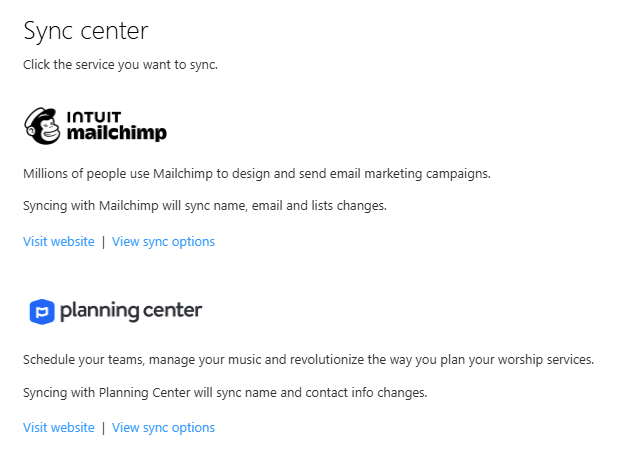Click the 'Syncing with Planning Center' sentence
This screenshot has height=468, width=628.
tap(225, 393)
